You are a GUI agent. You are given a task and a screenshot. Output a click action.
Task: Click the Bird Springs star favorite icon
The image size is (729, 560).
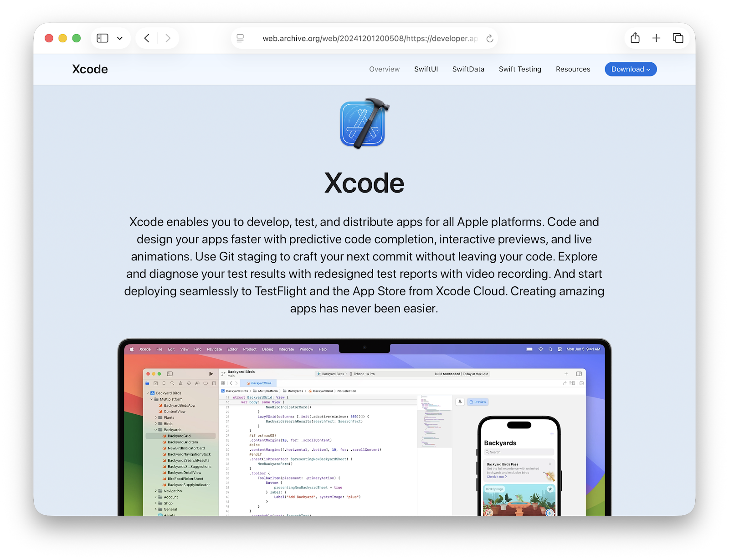point(550,489)
